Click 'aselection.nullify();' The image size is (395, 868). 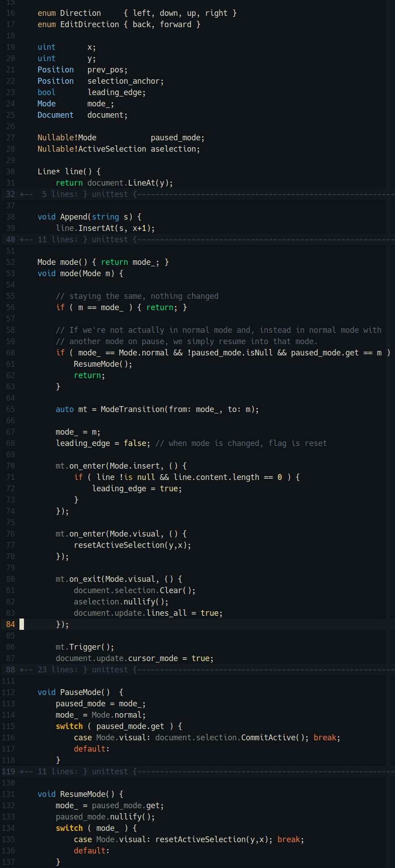pyautogui.click(x=121, y=602)
